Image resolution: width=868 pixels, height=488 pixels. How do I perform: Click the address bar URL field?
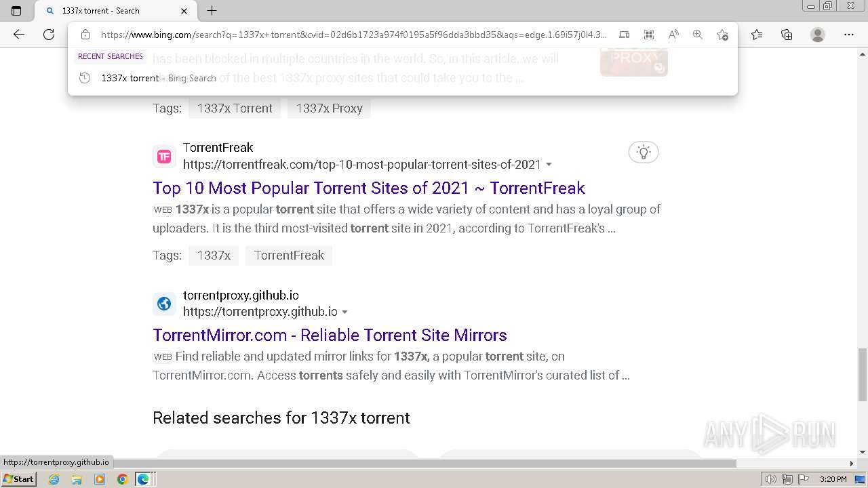pyautogui.click(x=354, y=35)
